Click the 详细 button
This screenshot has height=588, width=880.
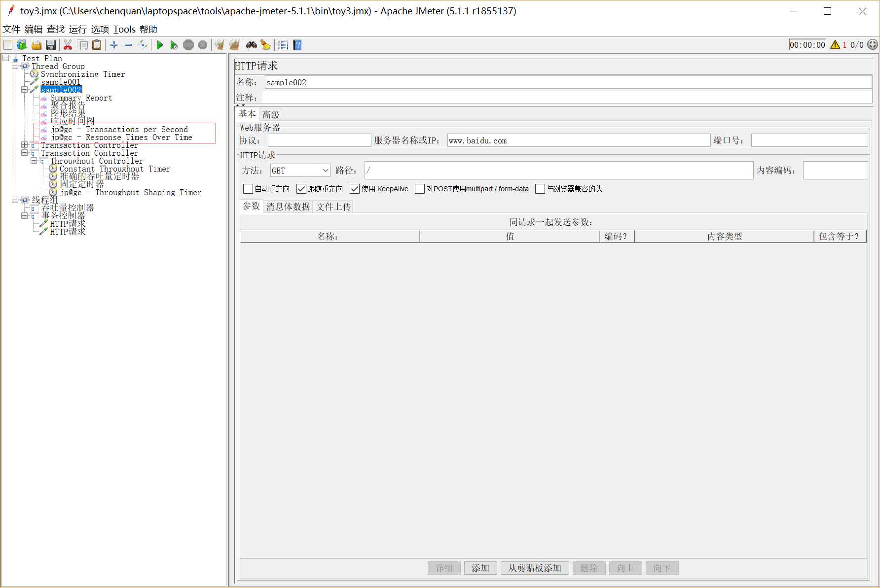tap(444, 568)
